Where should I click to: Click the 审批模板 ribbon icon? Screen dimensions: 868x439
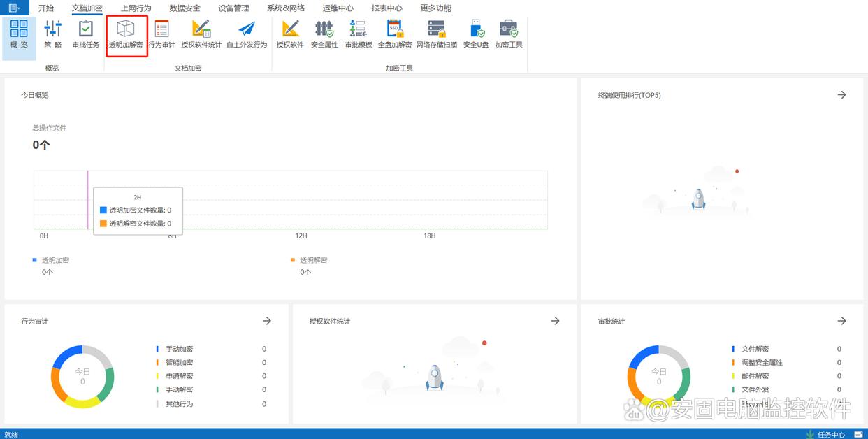pos(359,35)
